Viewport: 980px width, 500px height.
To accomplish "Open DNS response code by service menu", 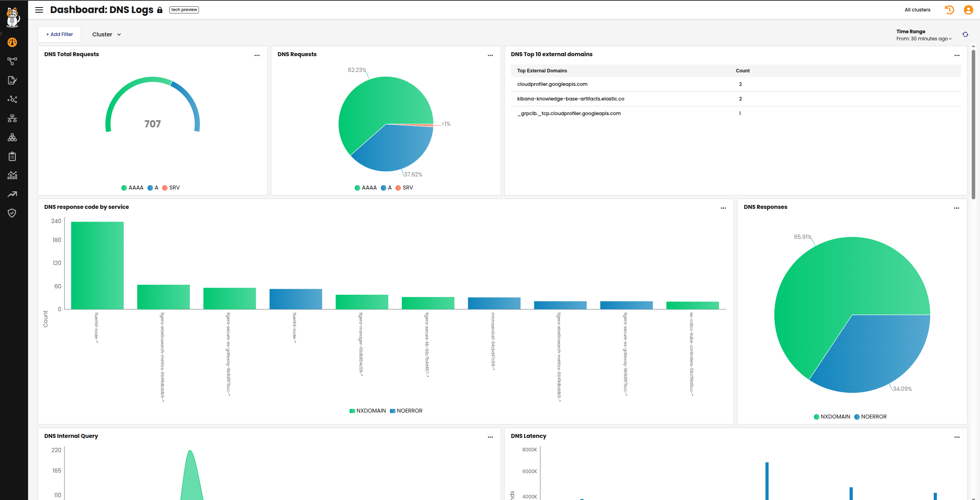I will pyautogui.click(x=723, y=208).
